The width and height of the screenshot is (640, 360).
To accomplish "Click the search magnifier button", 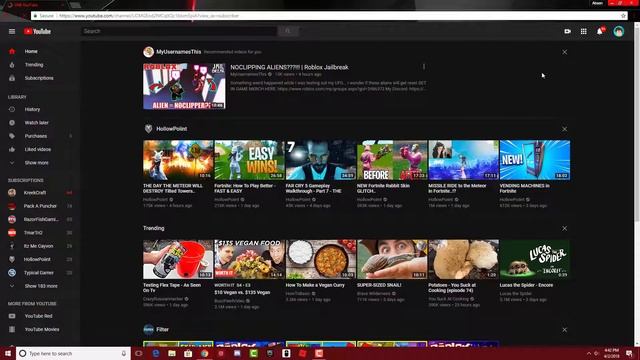I will tap(288, 31).
